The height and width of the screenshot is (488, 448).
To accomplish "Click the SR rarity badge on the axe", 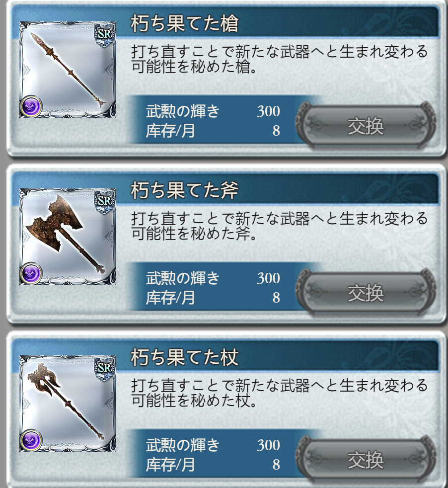I will point(104,202).
